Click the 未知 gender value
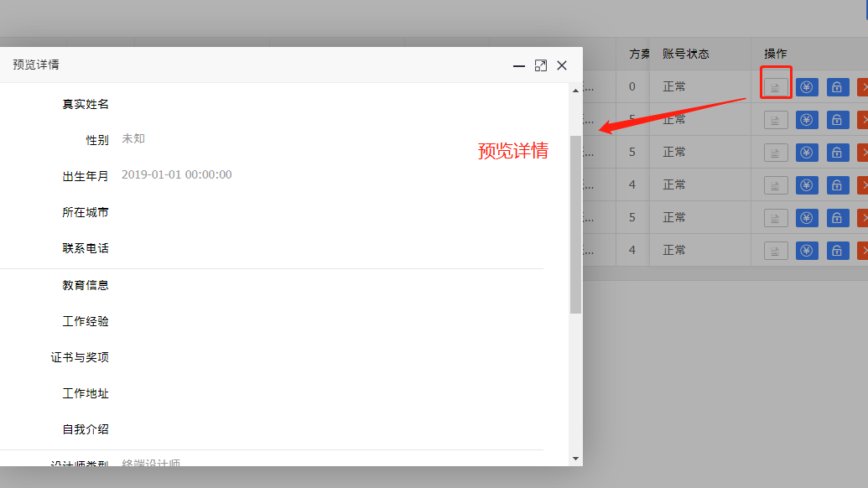868x488 pixels. (x=133, y=138)
